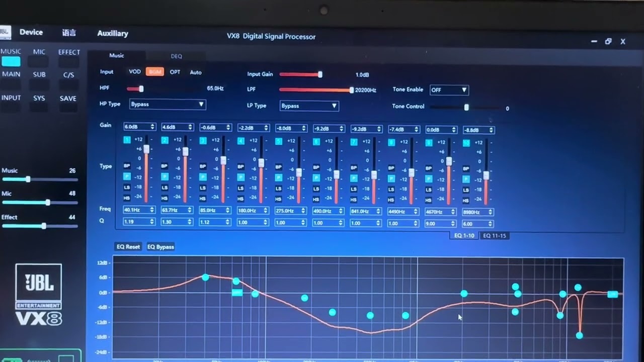Image resolution: width=644 pixels, height=362 pixels.
Task: Set band 10 filter to HS high shelf
Action: (x=466, y=200)
